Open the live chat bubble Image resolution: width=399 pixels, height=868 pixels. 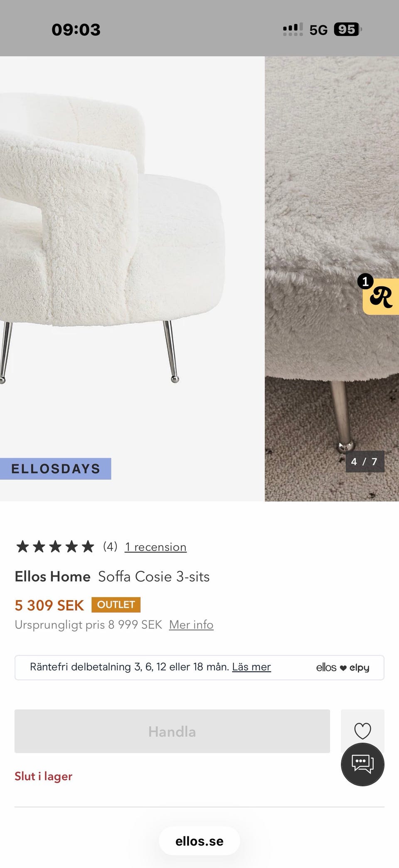pyautogui.click(x=362, y=764)
